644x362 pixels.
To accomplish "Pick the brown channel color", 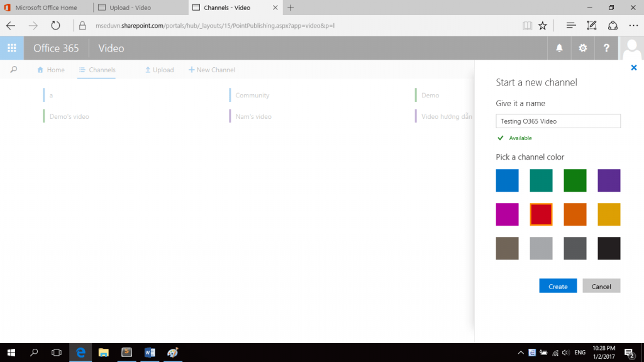I will [508, 248].
